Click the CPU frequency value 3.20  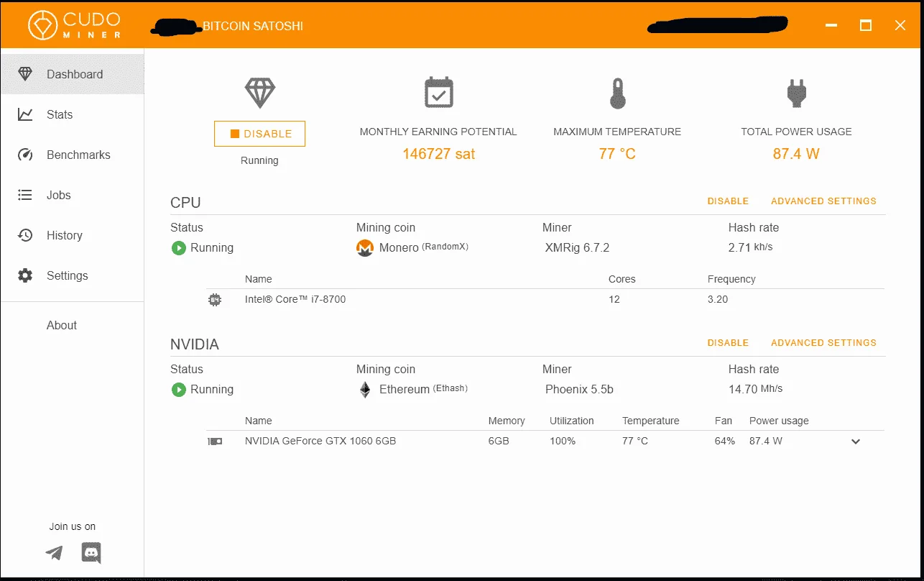point(718,299)
